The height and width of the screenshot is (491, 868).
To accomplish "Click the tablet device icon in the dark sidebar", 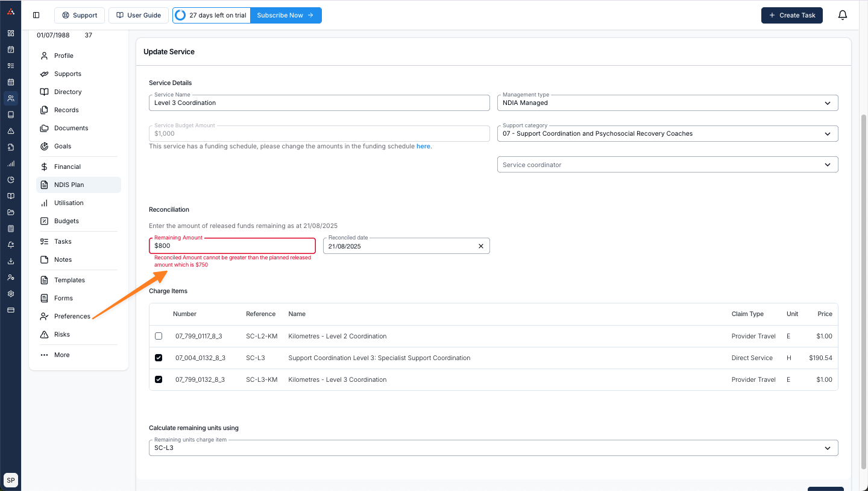I will (11, 115).
